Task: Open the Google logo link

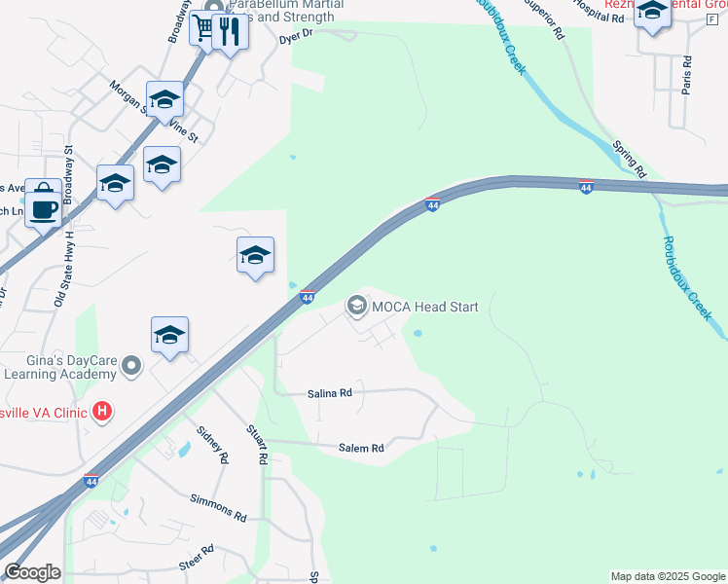Action: [32, 572]
